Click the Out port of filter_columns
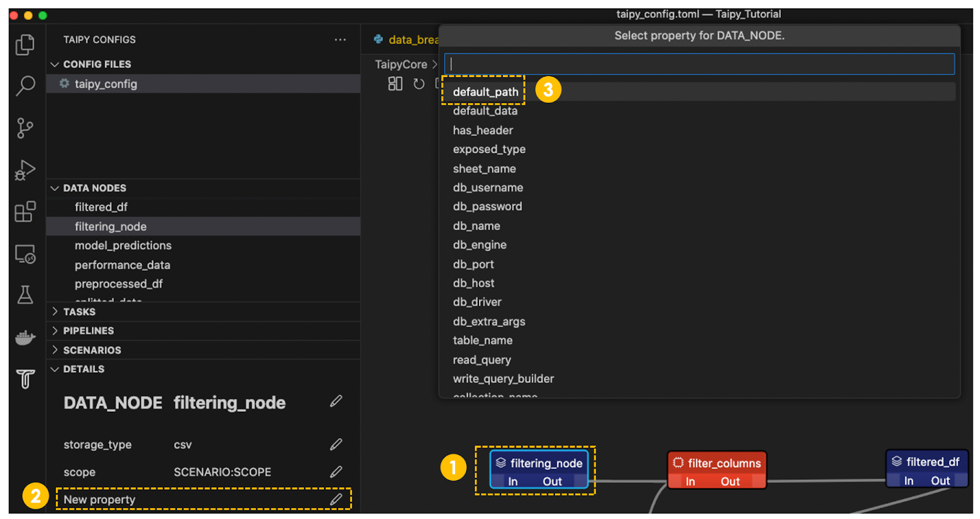Screen dimensions: 980x519 730,482
